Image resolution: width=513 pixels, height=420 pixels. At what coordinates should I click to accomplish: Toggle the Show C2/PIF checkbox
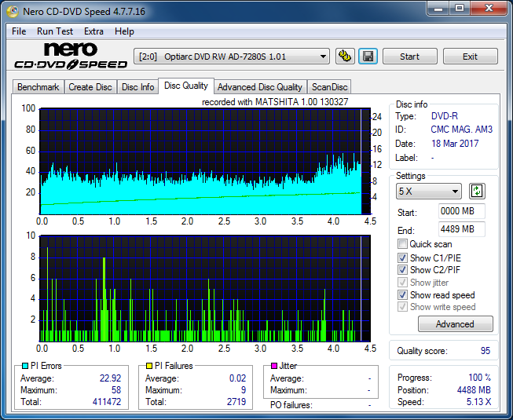(x=402, y=270)
